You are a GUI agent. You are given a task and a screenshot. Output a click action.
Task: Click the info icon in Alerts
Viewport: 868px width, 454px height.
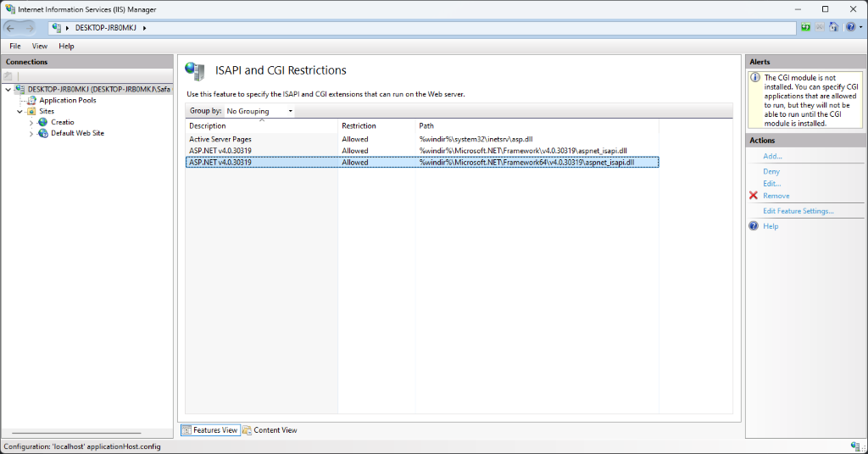[755, 77]
